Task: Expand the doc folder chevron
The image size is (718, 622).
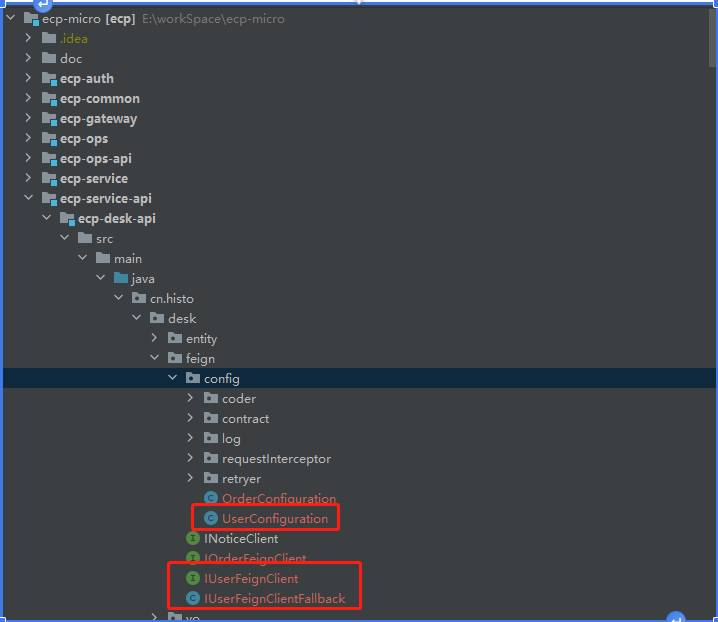Action: pyautogui.click(x=28, y=58)
